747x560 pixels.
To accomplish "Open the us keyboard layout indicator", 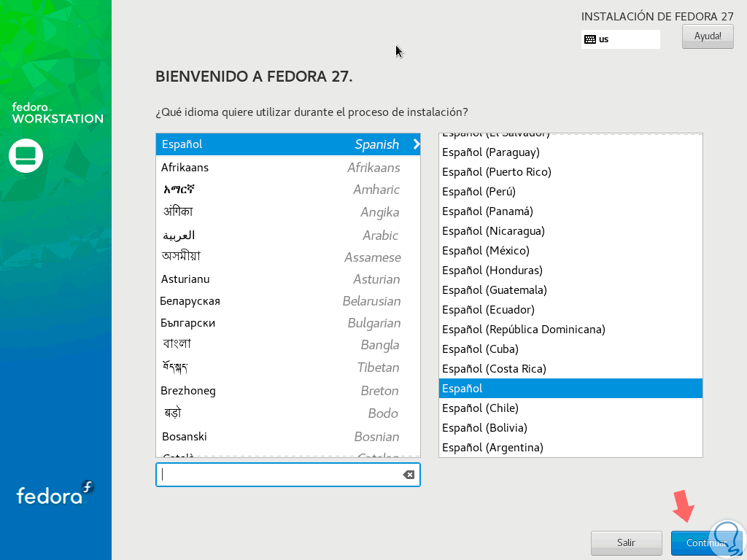I will (x=620, y=39).
